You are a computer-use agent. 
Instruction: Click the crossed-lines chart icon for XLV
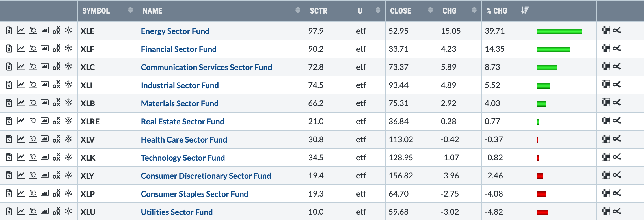tap(617, 139)
